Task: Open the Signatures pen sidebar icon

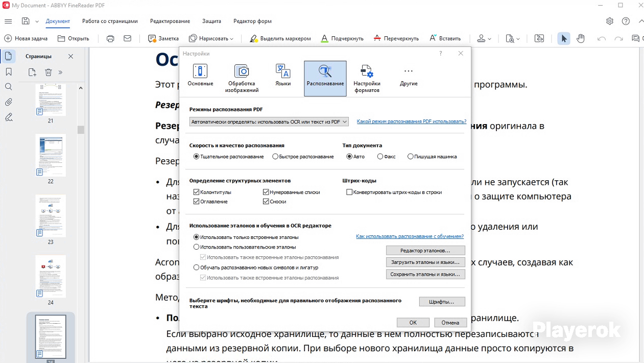Action: coord(8,117)
